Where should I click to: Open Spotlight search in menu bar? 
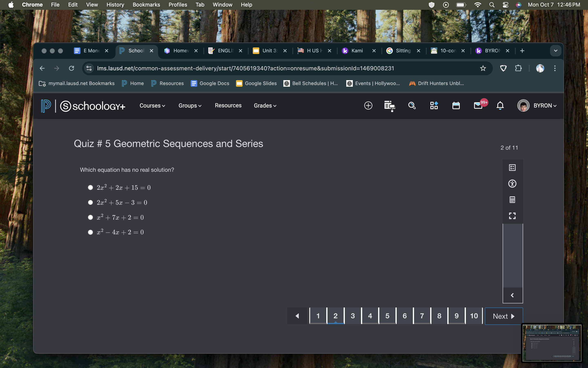tap(492, 5)
